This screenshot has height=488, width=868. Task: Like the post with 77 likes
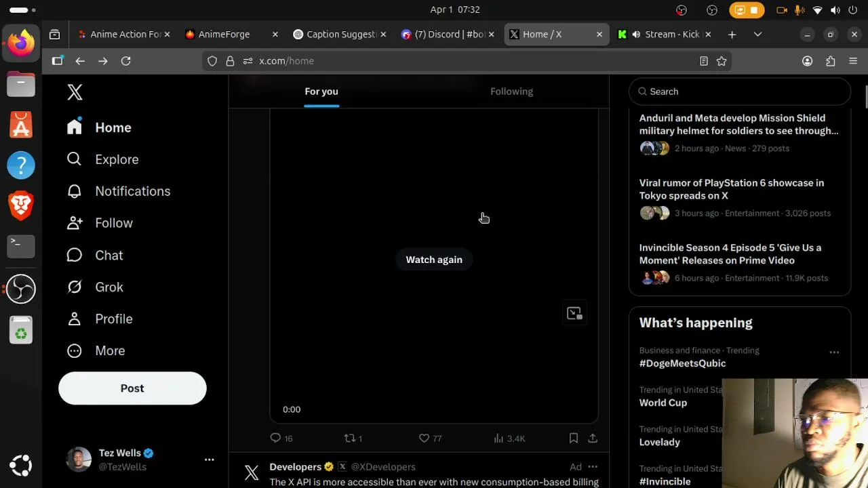430,439
